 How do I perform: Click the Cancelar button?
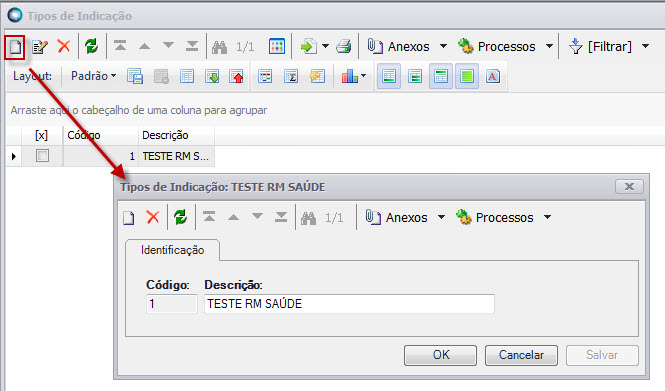click(521, 355)
